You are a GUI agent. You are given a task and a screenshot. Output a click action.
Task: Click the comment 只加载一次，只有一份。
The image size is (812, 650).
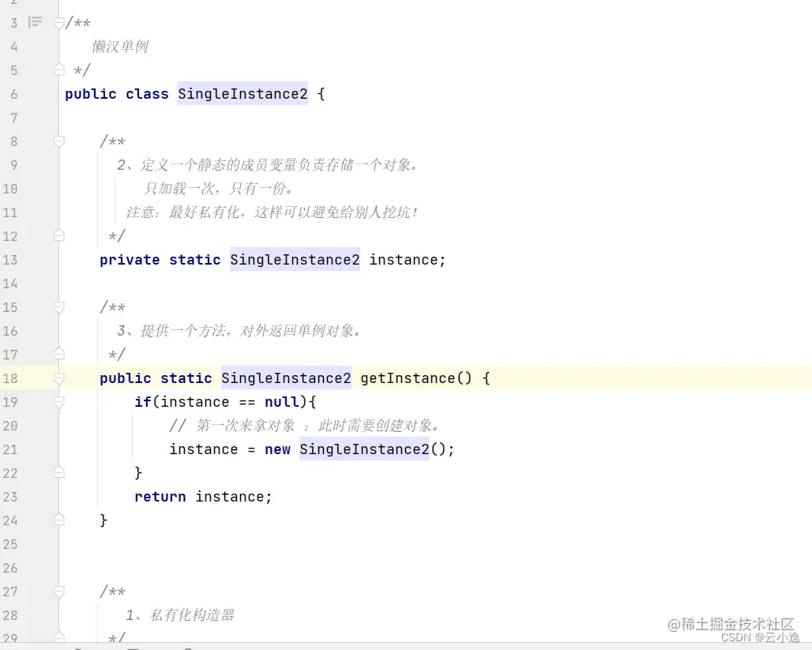pos(218,189)
